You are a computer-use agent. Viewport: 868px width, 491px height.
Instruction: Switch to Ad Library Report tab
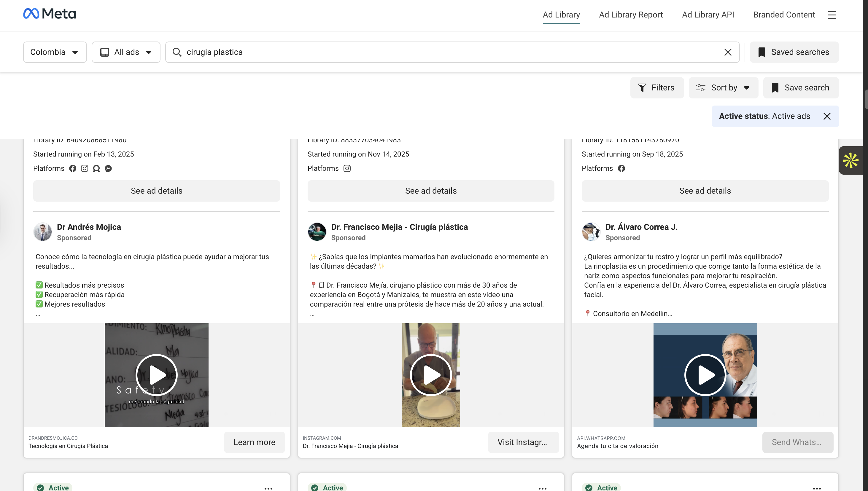coord(630,15)
